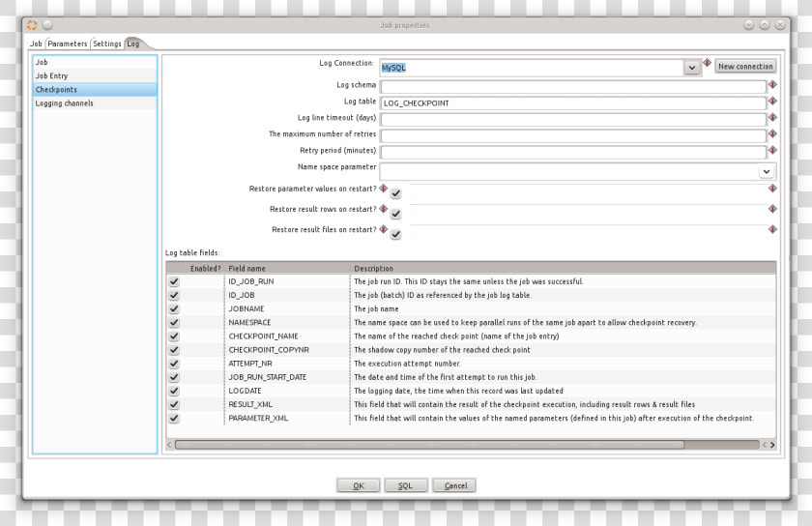Click diamond icon left of Restore result rows checkbox
This screenshot has height=526, width=812.
pyautogui.click(x=383, y=209)
